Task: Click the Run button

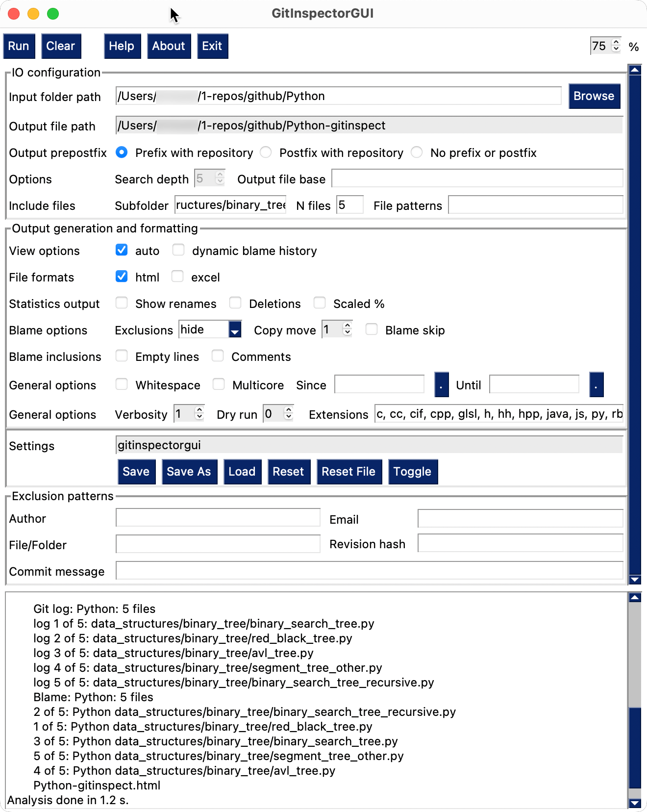Action: click(x=19, y=46)
